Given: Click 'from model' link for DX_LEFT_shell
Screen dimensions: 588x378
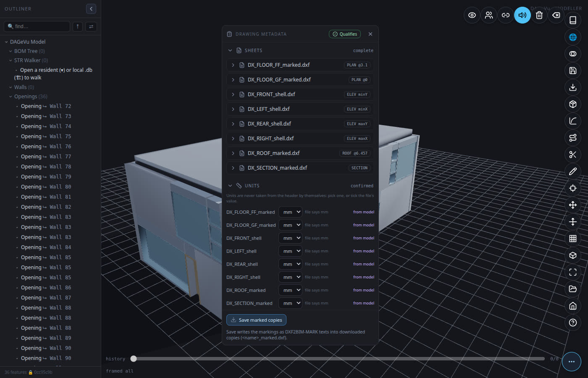Looking at the screenshot, I should [364, 251].
